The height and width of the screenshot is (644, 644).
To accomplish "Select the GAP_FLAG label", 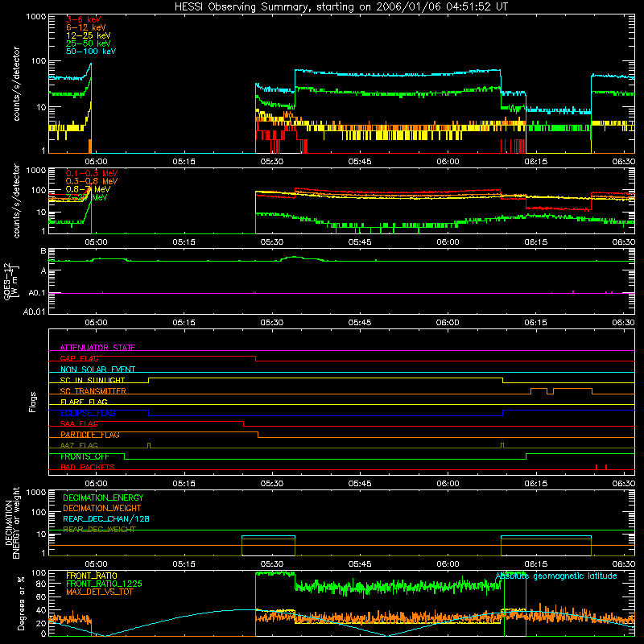I will tap(79, 358).
